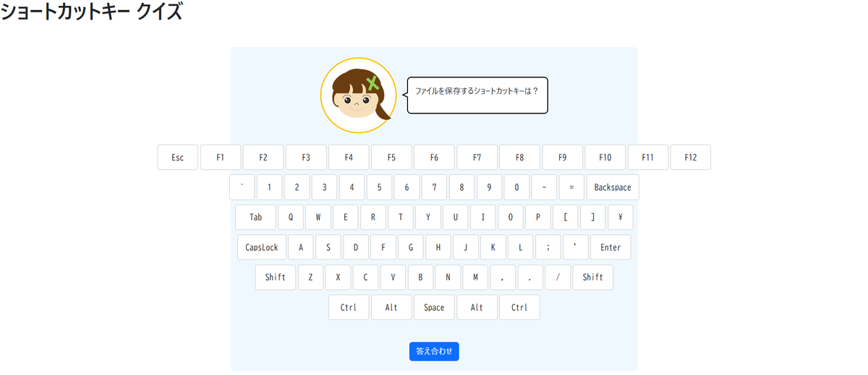Click the V key
Viewport: 868px width, 375px height.
tap(393, 277)
